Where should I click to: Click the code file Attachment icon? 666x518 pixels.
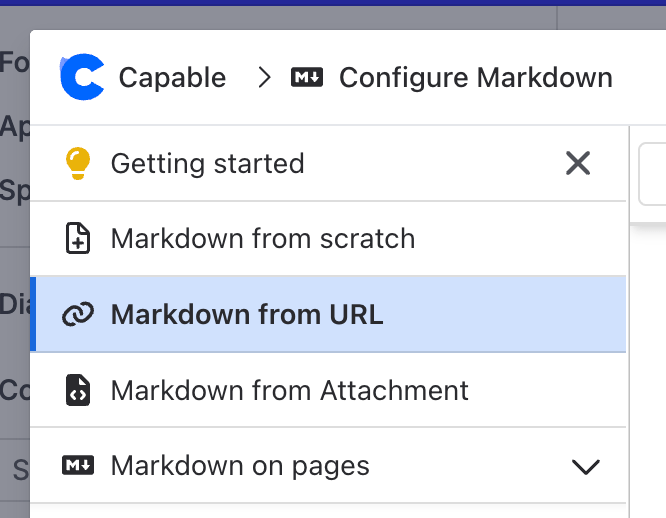(77, 390)
